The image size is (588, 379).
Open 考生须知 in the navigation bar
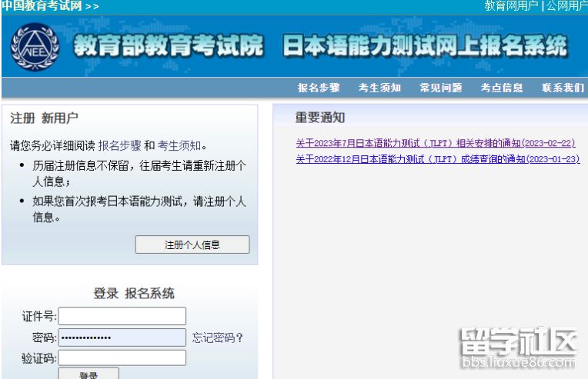coord(379,88)
